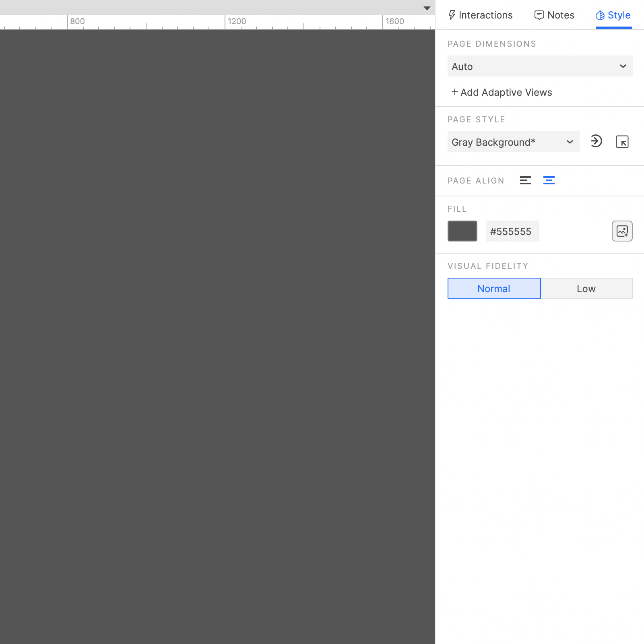Open the Gray Background page style dropdown
This screenshot has width=644, height=644.
(x=513, y=142)
